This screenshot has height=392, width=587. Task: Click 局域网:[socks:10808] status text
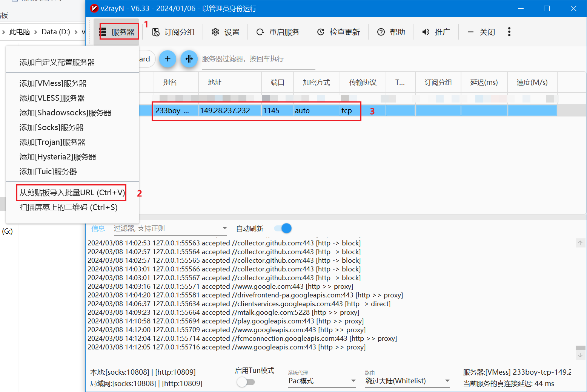(x=146, y=384)
